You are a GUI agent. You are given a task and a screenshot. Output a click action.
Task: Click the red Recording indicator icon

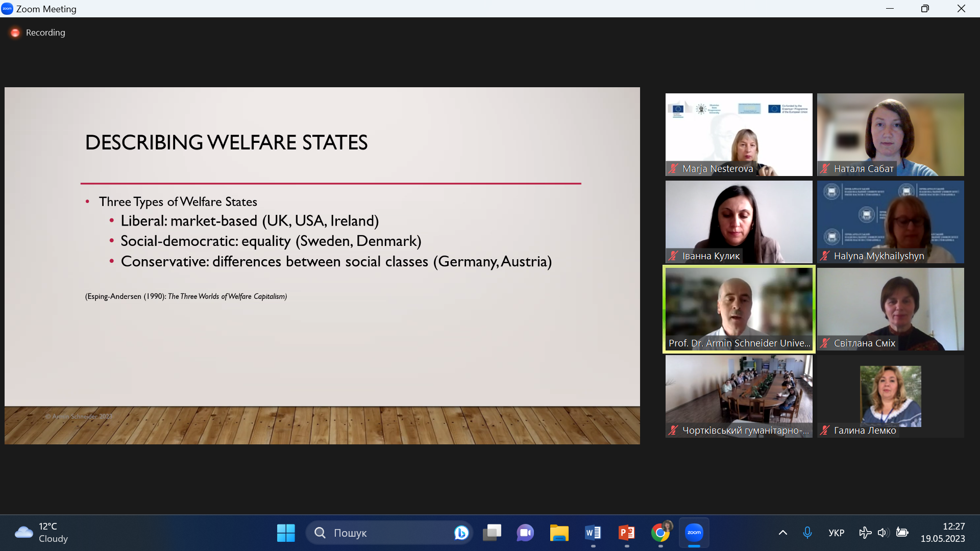pyautogui.click(x=15, y=33)
